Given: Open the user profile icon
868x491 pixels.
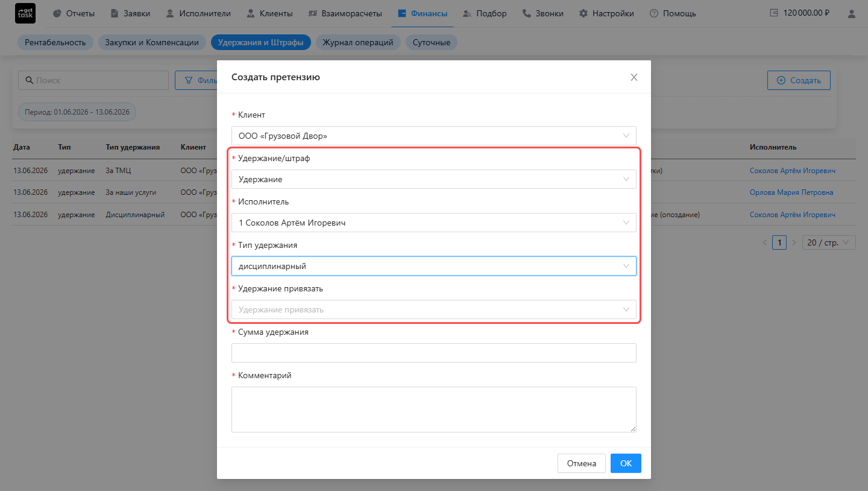Looking at the screenshot, I should click(x=851, y=13).
